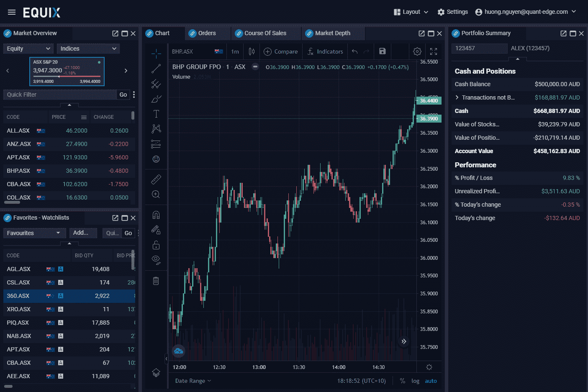Open the Equity dropdown in Market Overview
588x392 pixels.
[x=28, y=49]
